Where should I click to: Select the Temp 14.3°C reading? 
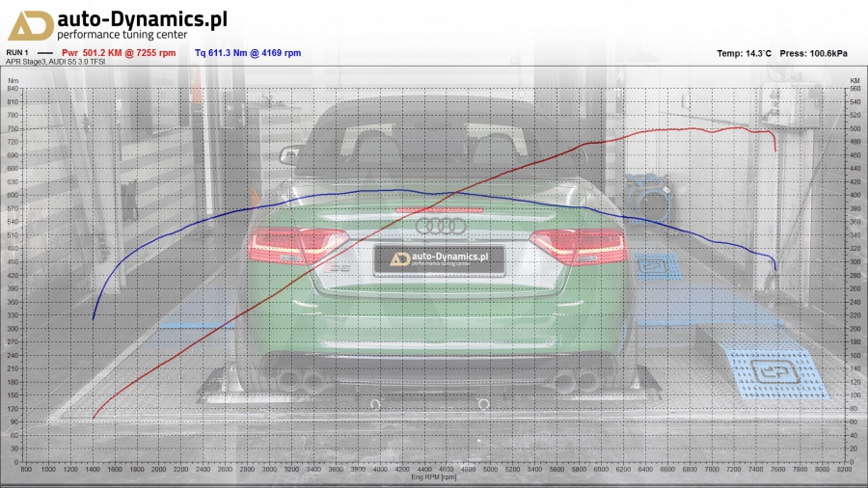tap(745, 53)
